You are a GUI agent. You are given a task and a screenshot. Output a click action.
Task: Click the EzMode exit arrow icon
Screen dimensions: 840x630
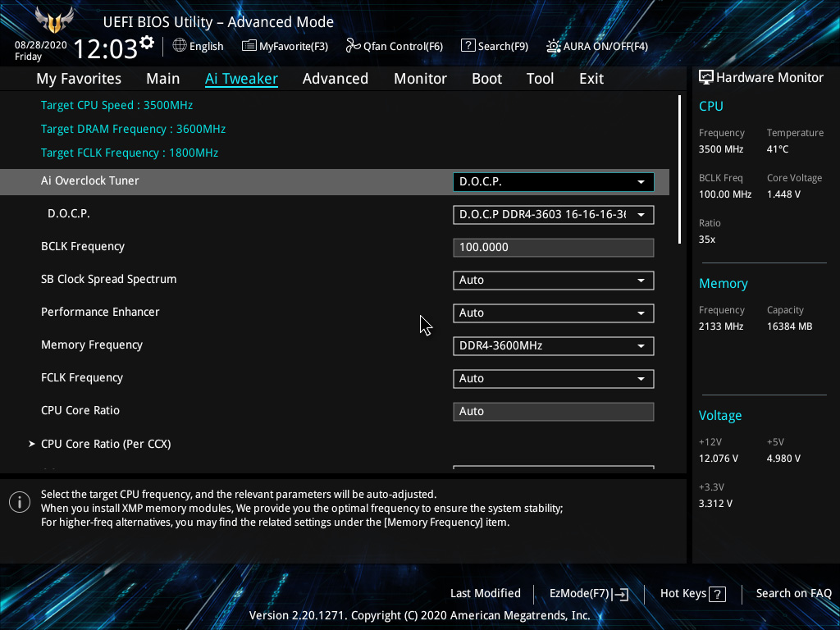620,594
